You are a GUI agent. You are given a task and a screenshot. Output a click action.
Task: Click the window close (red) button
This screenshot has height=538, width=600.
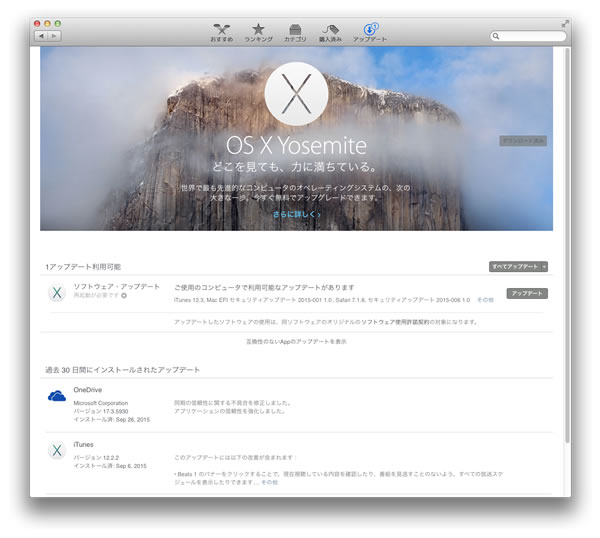coord(37,23)
